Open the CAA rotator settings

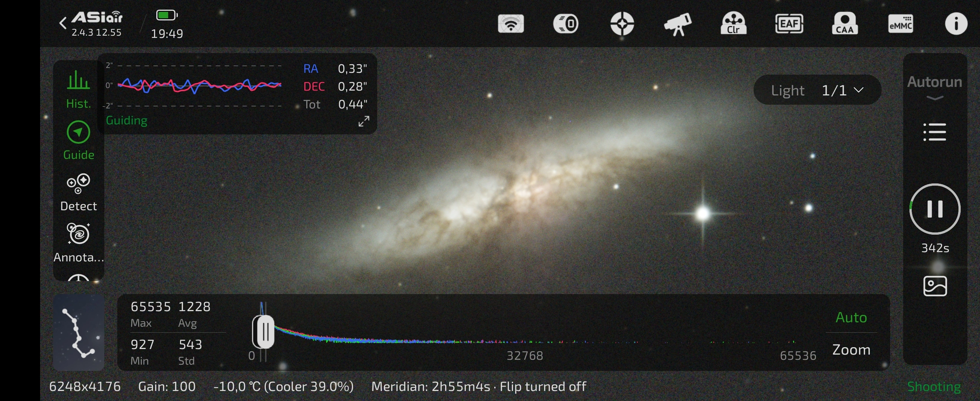(x=845, y=24)
